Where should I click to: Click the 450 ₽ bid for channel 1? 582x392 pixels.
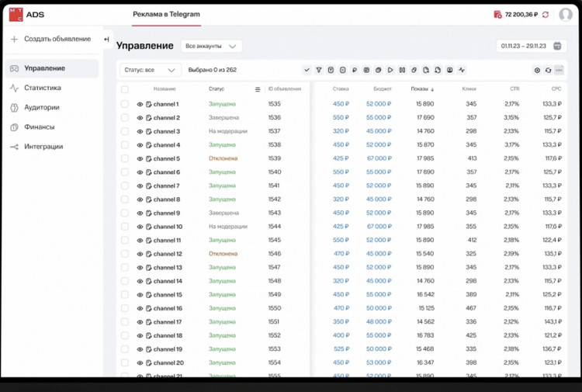point(341,104)
